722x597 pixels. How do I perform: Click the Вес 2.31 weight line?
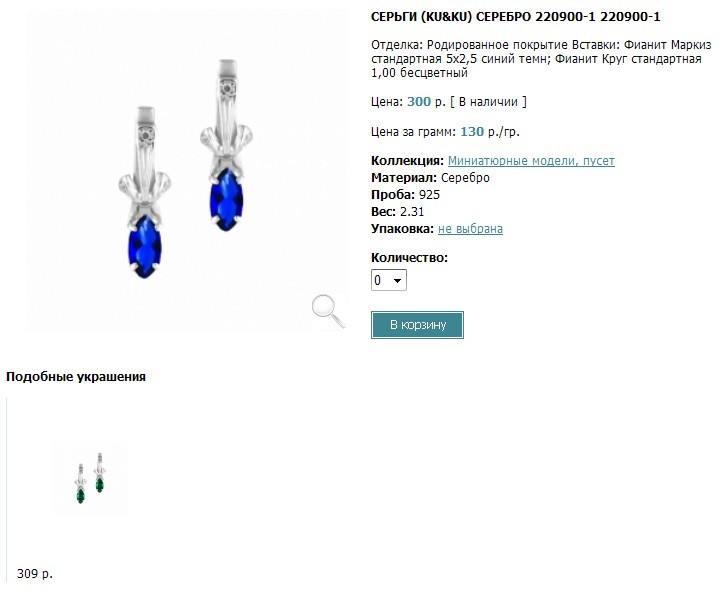point(397,212)
